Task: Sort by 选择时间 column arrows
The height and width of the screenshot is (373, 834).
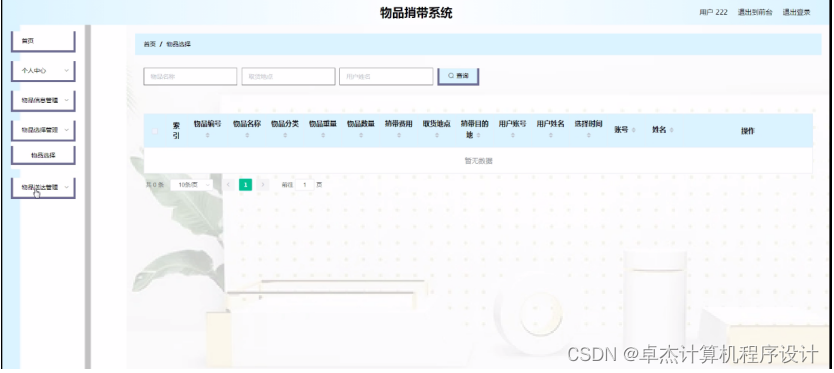Action: (x=588, y=136)
